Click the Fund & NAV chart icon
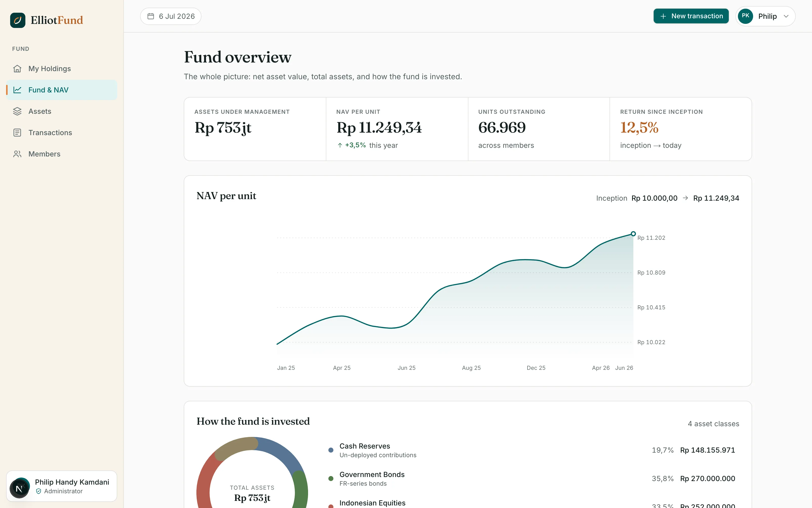 17,90
